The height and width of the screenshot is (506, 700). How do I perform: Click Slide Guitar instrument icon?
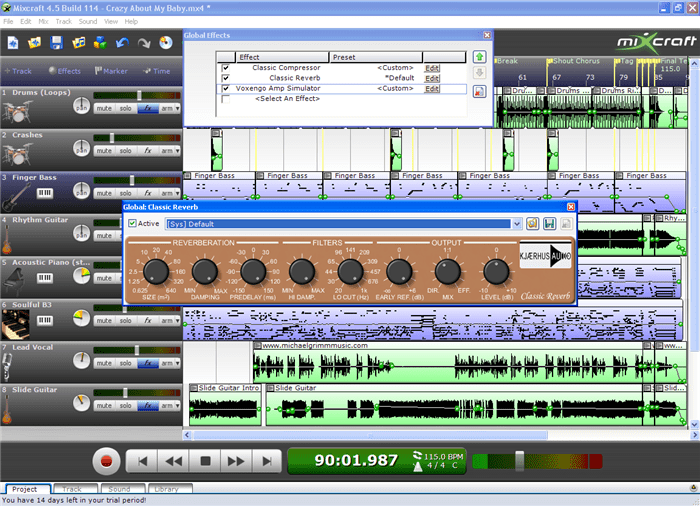pyautogui.click(x=7, y=409)
